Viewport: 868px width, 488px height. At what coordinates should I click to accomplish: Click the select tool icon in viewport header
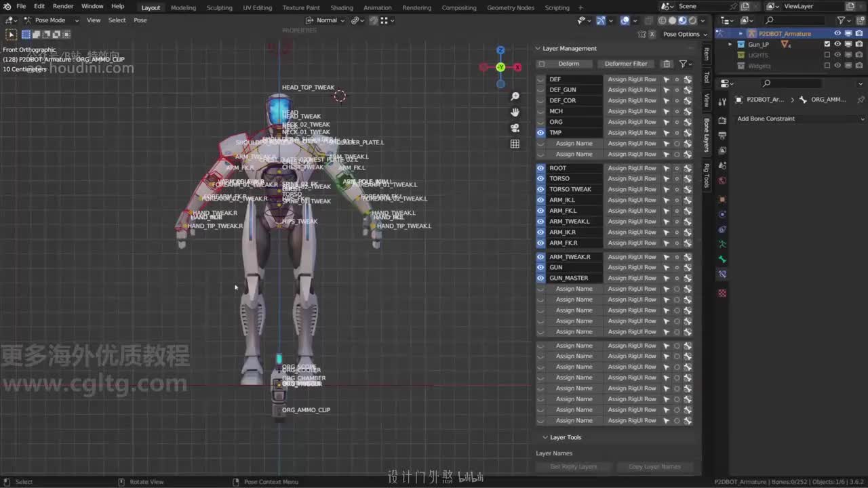[12, 34]
